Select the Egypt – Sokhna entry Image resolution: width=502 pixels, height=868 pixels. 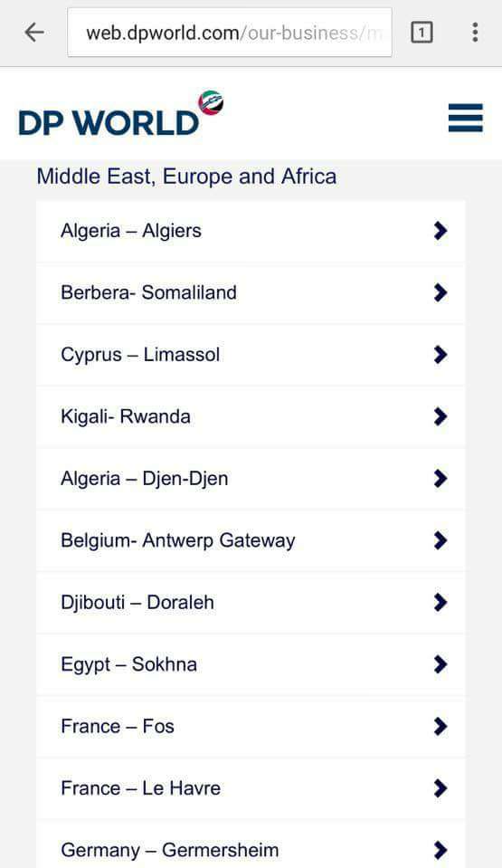click(x=251, y=664)
